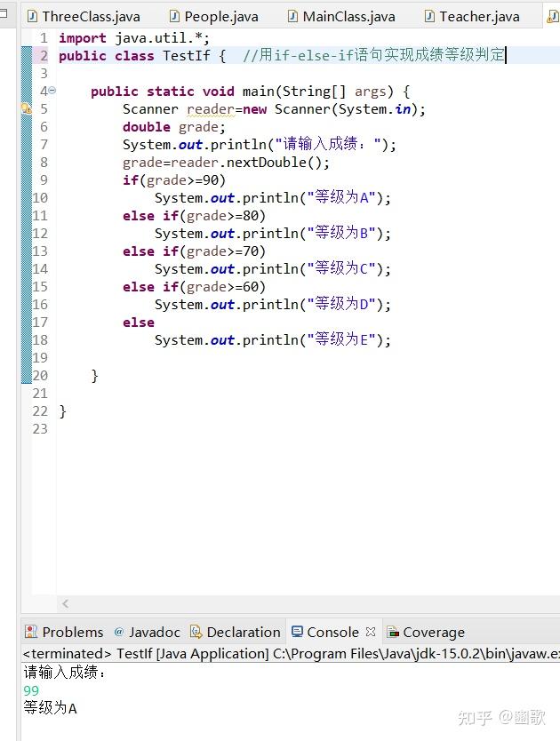Click the Declaration view icon

pyautogui.click(x=196, y=632)
